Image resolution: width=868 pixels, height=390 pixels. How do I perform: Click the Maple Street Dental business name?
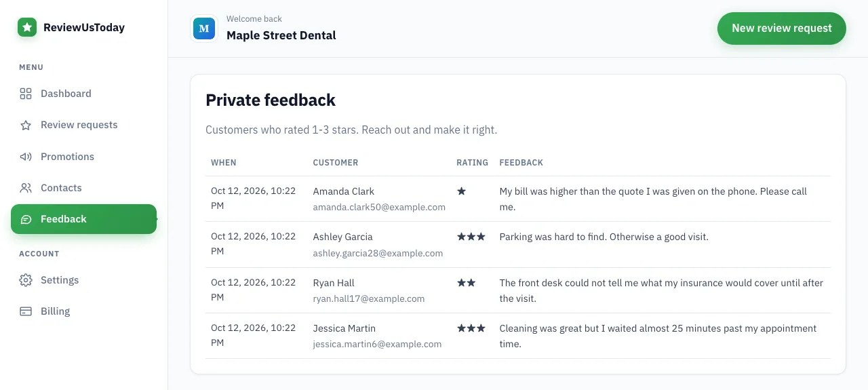click(281, 35)
